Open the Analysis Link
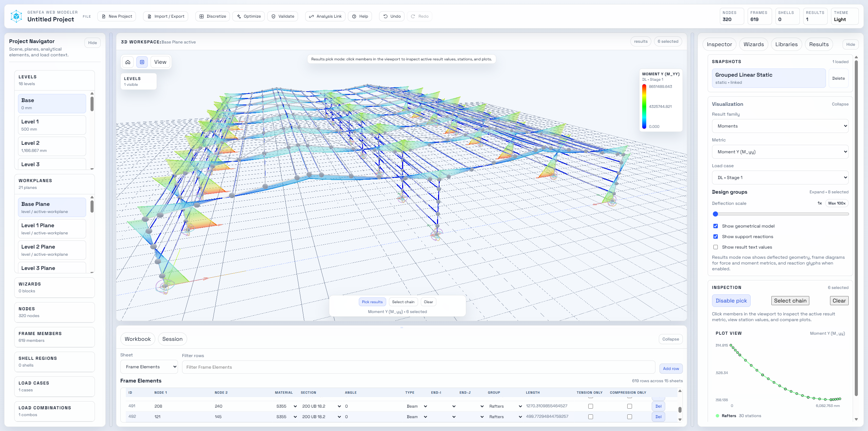 click(325, 16)
